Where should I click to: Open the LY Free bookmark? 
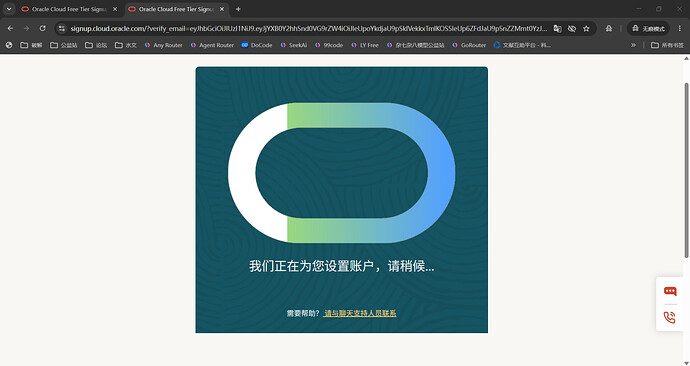pyautogui.click(x=365, y=45)
